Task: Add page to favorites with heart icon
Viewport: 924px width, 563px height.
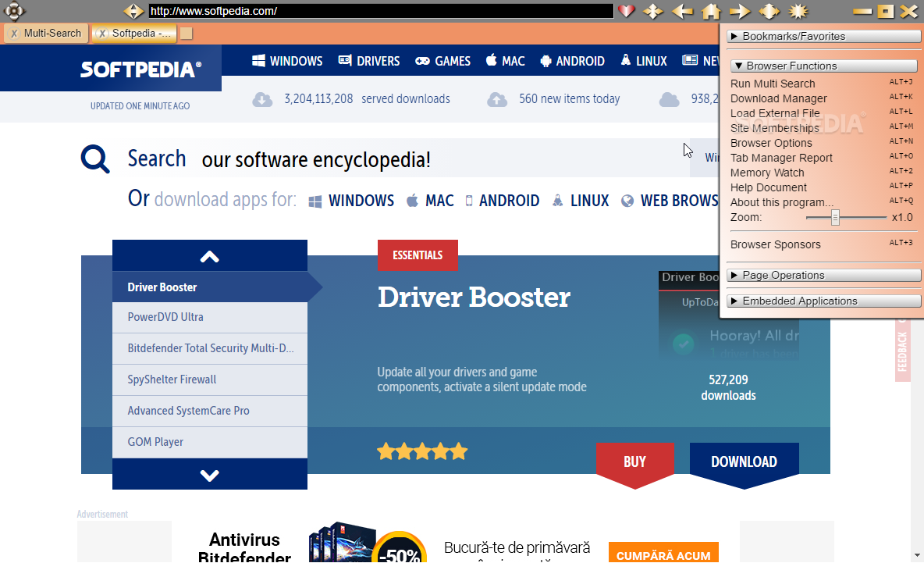Action: click(x=627, y=11)
